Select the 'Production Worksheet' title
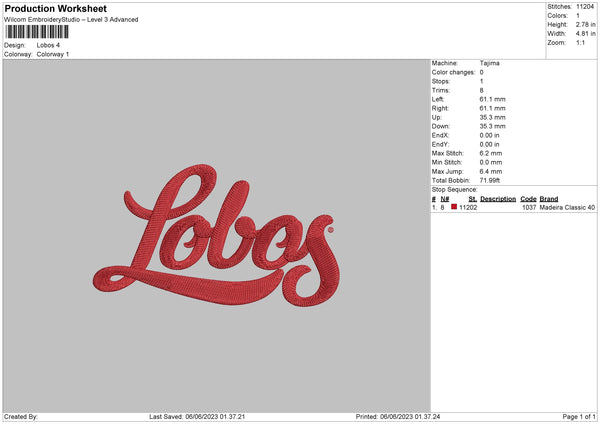Screen dimensions: 600x424 pyautogui.click(x=55, y=8)
